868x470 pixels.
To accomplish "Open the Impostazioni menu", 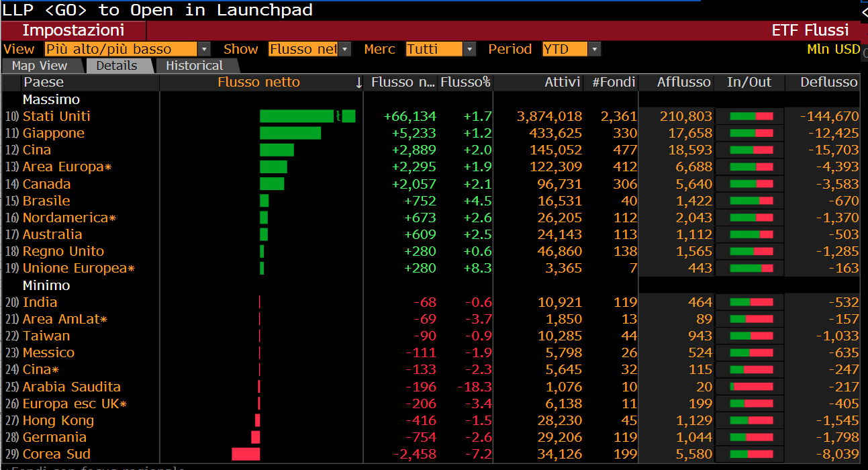I will tap(73, 30).
